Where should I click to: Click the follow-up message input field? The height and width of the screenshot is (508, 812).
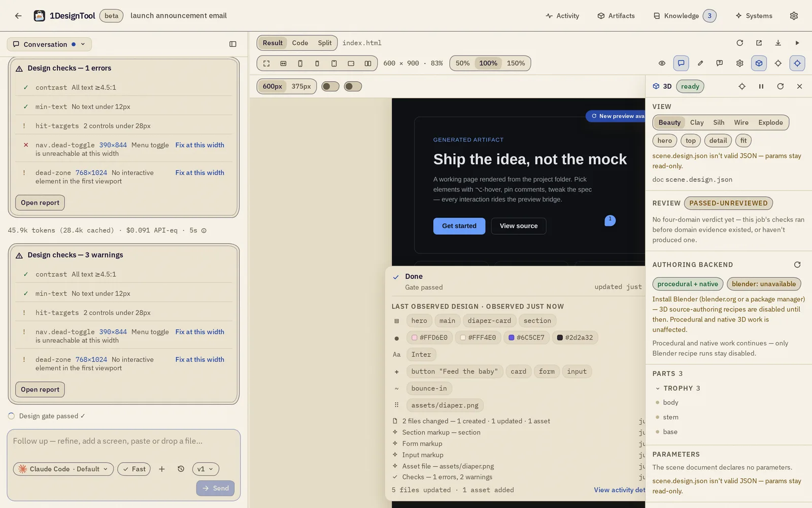click(123, 441)
